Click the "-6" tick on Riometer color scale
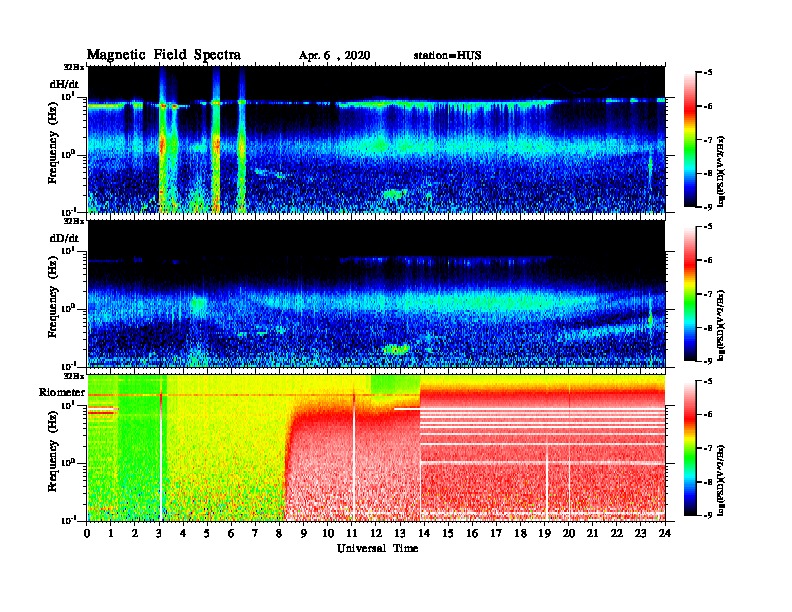The height and width of the screenshot is (612, 792). (x=707, y=415)
